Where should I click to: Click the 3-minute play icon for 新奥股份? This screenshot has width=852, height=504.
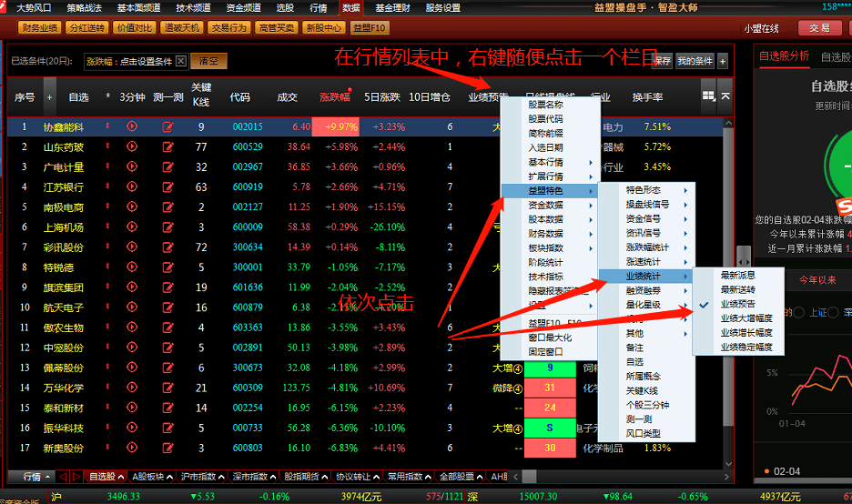[x=131, y=449]
